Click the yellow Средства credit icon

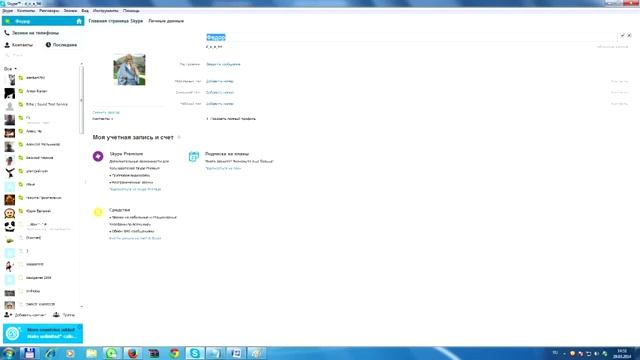pyautogui.click(x=98, y=212)
